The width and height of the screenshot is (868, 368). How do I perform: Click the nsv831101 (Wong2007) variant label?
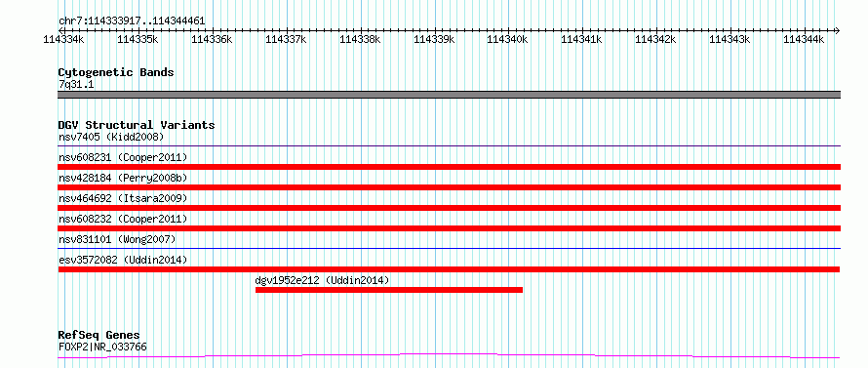(117, 239)
